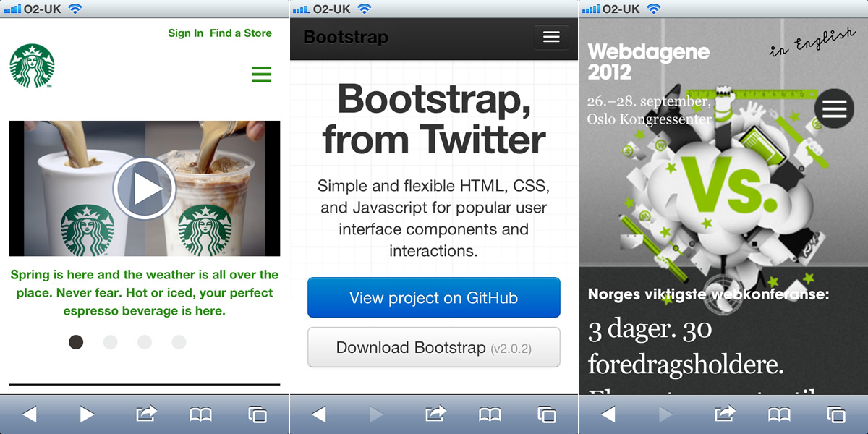
Task: Tap the greyed-out forward arrow under the Webdagene page
Action: pyautogui.click(x=665, y=414)
